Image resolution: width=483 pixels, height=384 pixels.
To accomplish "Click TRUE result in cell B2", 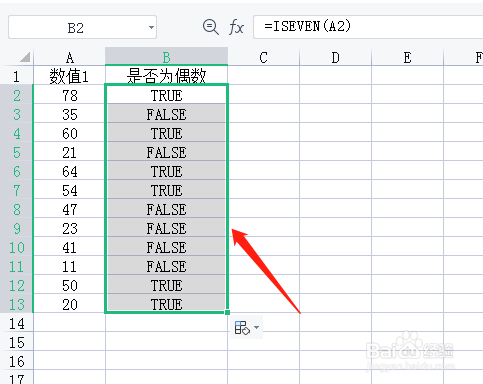I will (166, 96).
